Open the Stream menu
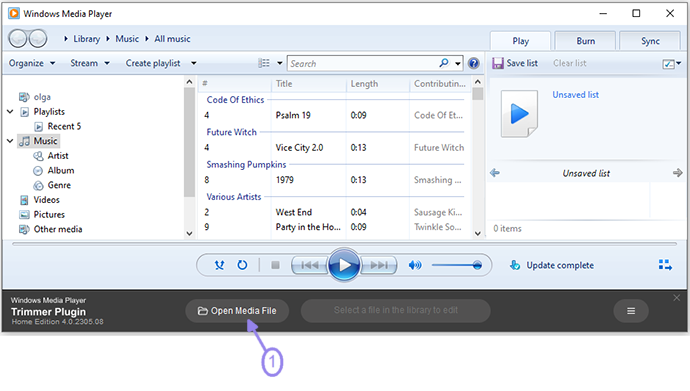 pyautogui.click(x=90, y=63)
